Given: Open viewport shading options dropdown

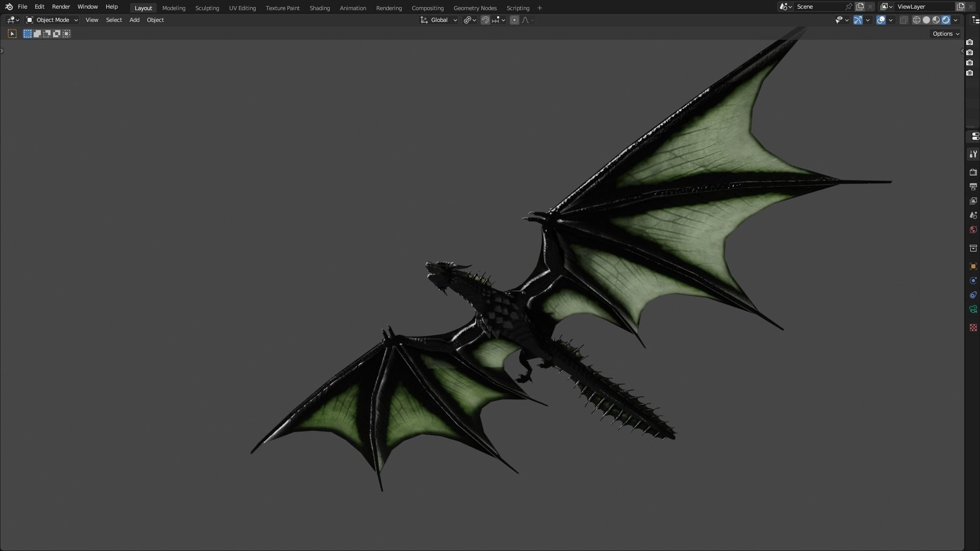Looking at the screenshot, I should [x=955, y=20].
